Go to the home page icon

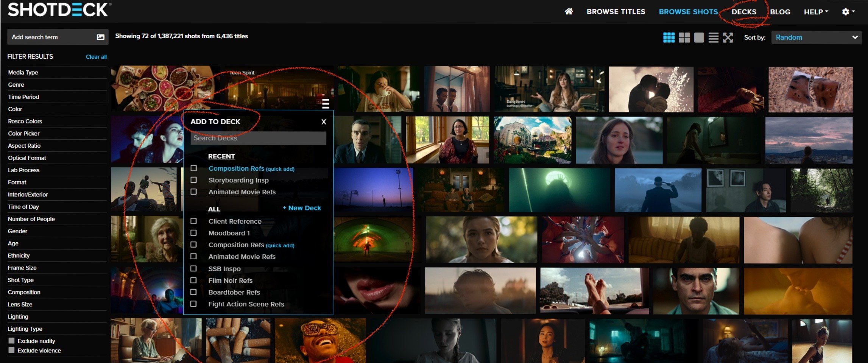(x=569, y=12)
